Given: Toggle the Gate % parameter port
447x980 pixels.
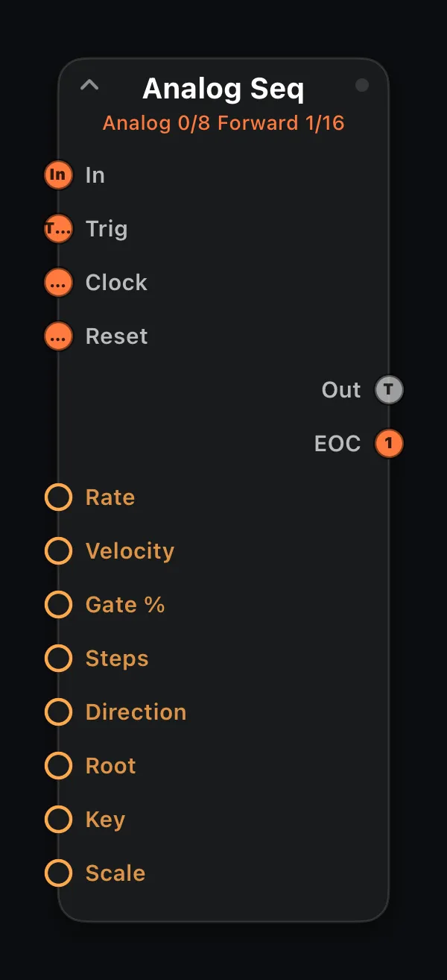Looking at the screenshot, I should pos(58,605).
